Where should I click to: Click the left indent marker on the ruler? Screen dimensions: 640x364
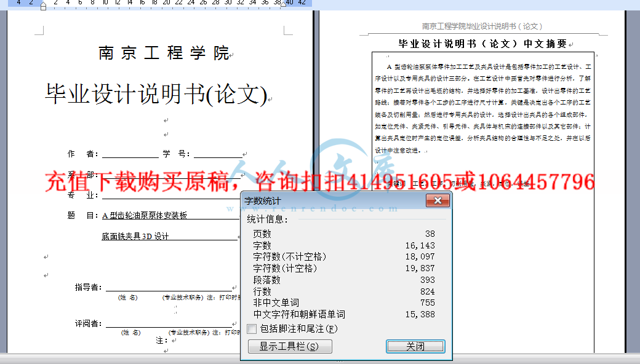(43, 6)
